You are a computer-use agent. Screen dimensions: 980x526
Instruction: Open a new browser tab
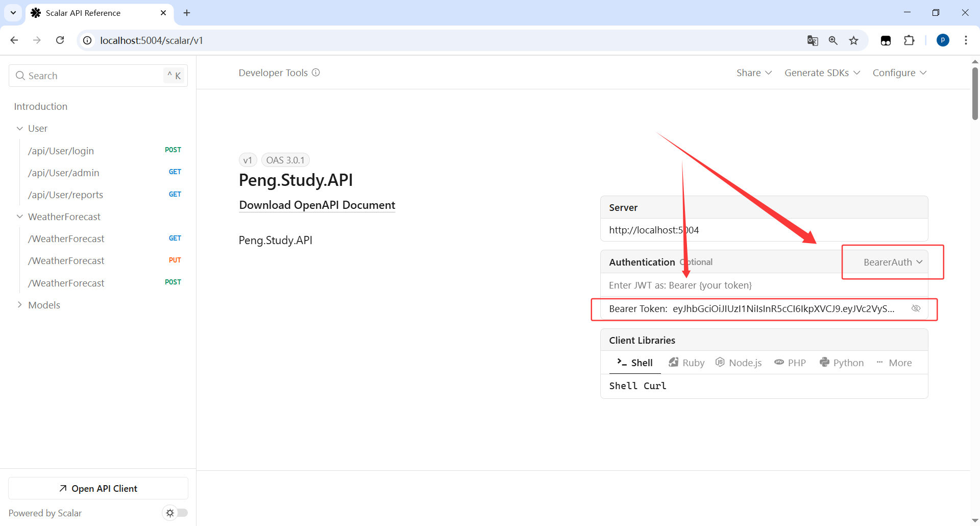tap(187, 13)
